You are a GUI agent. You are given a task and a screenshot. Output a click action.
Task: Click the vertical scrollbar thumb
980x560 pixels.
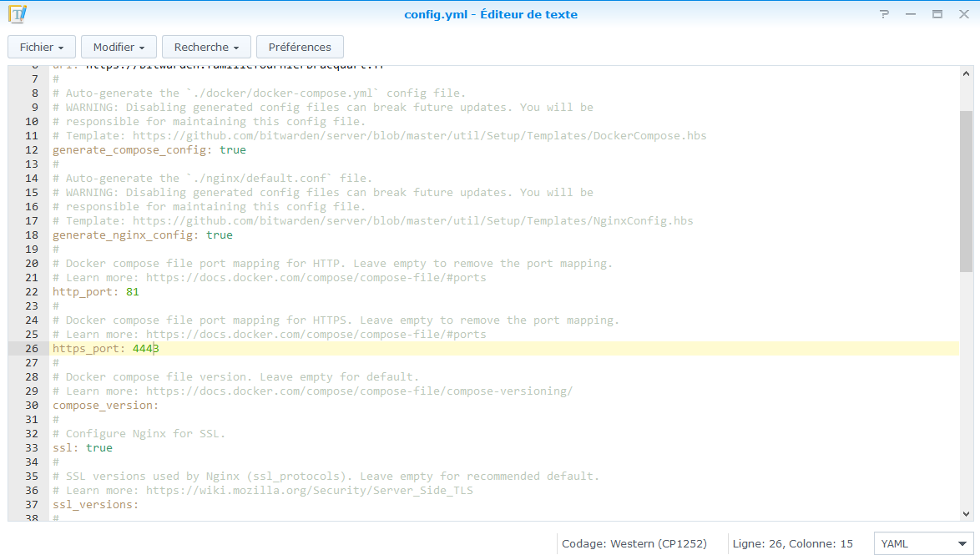pos(967,191)
